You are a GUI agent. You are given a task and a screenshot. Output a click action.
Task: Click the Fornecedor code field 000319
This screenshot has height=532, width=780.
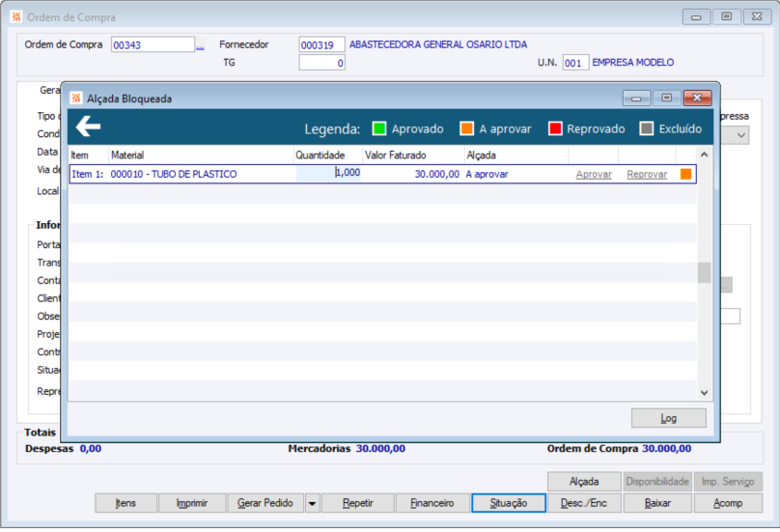point(321,44)
